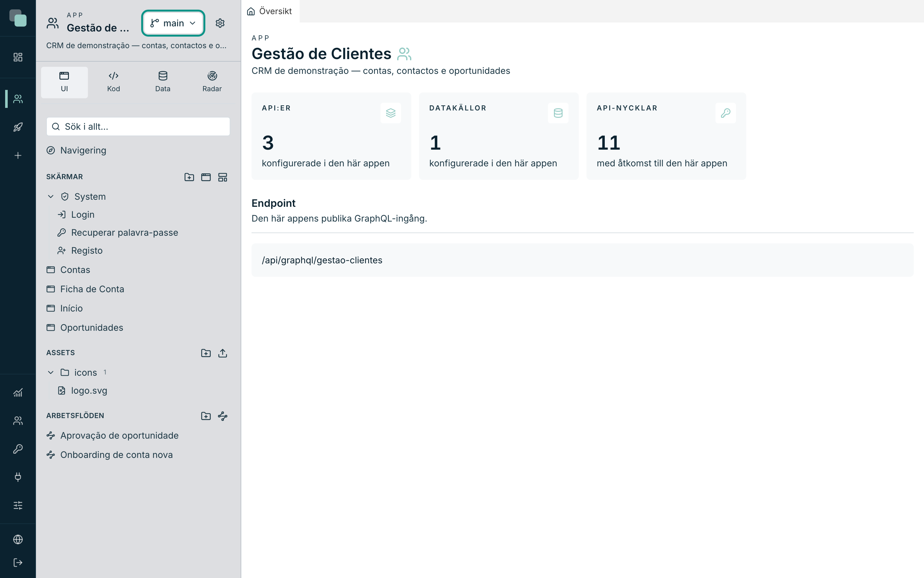This screenshot has width=924, height=578.
Task: Click the API:er card count 3
Action: pyautogui.click(x=268, y=143)
